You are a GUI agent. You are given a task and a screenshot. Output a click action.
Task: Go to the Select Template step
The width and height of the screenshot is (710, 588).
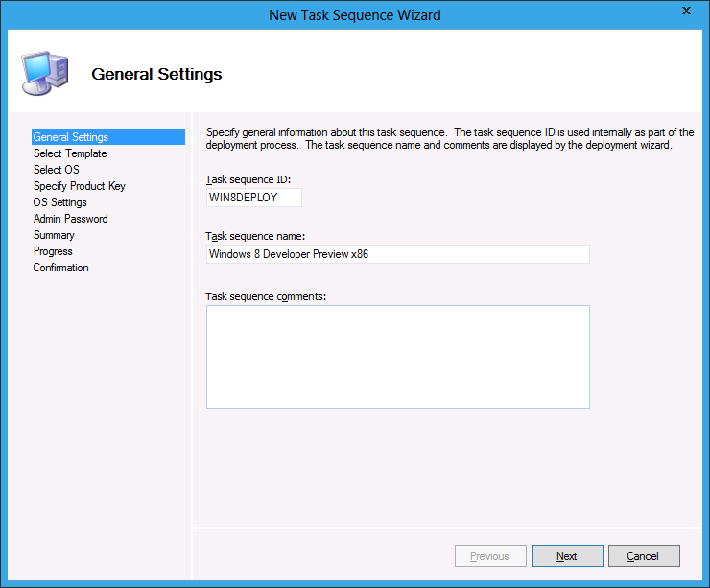(x=70, y=153)
